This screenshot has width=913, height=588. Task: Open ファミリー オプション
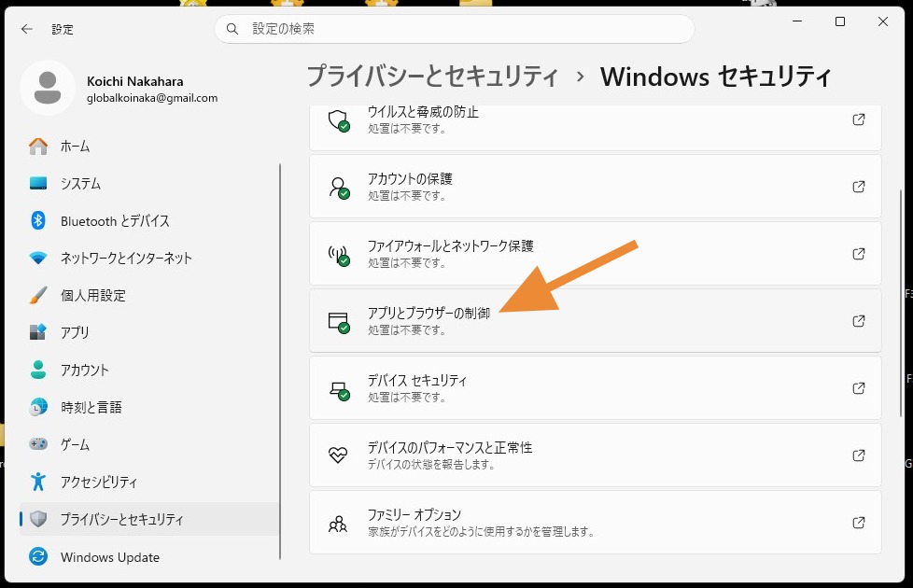pos(595,523)
